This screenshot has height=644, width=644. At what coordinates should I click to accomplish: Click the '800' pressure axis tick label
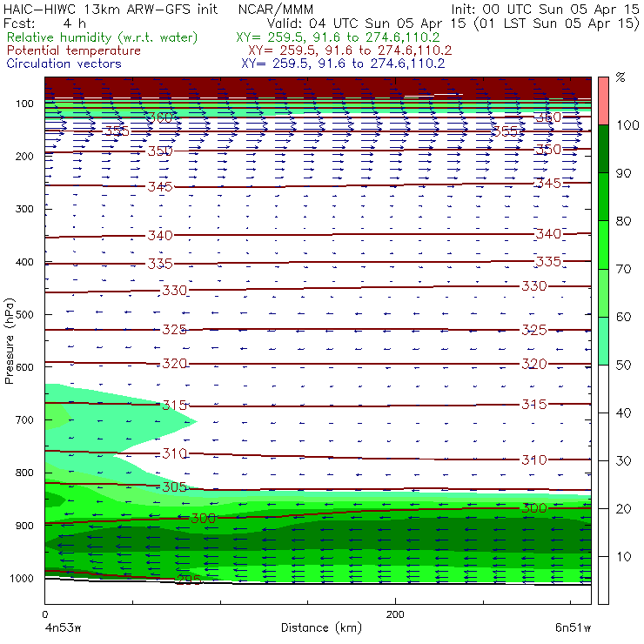pos(24,473)
